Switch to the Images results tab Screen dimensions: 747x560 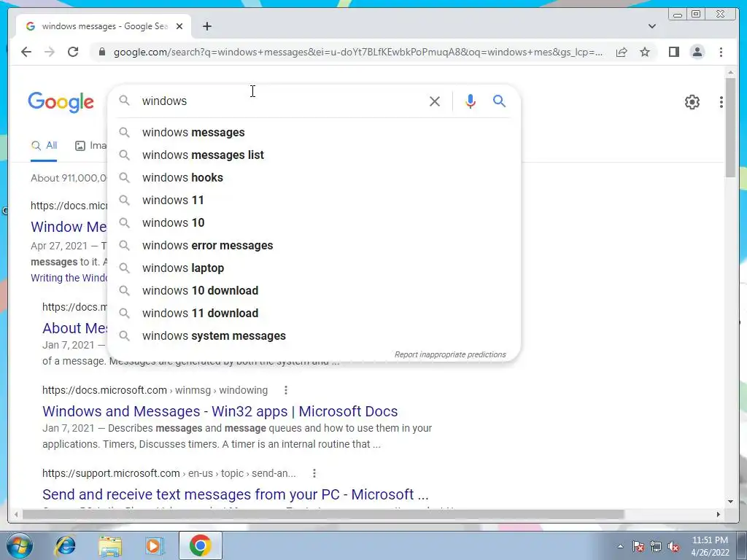[x=91, y=146]
